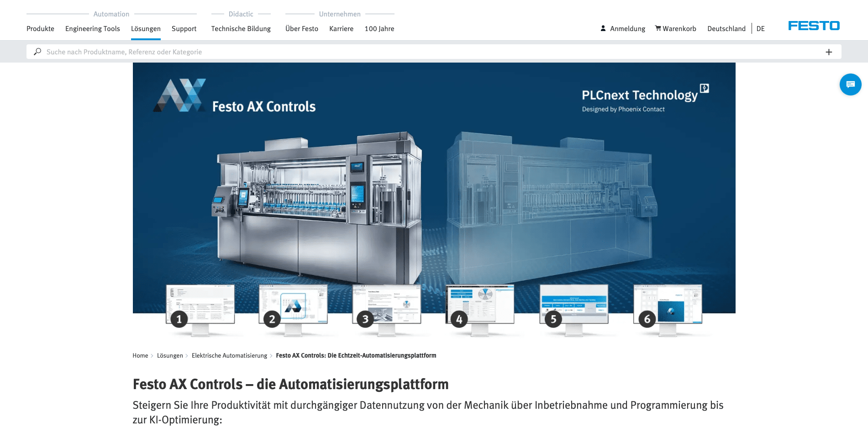Click the Anmeldung user login
This screenshot has width=868, height=438.
coord(623,29)
